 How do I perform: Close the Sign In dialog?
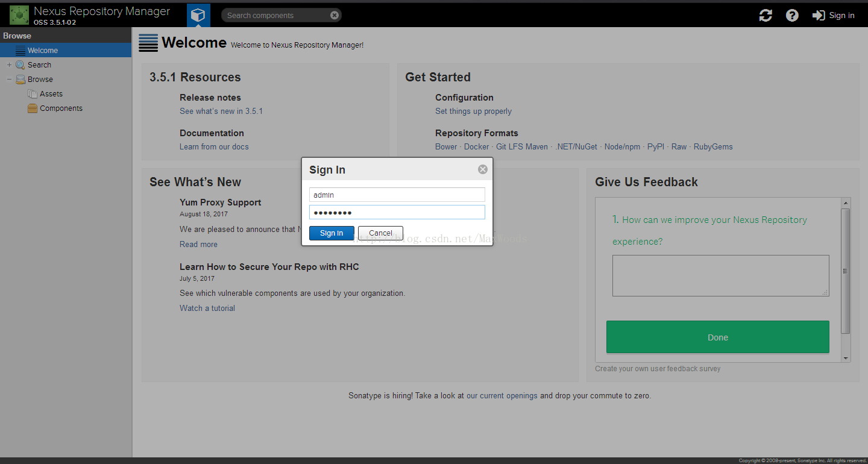tap(483, 169)
